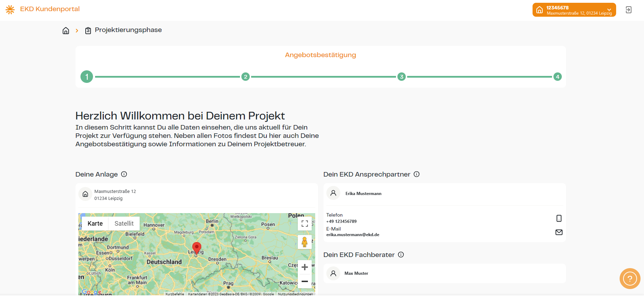This screenshot has height=296, width=644.
Task: Zoom in on the map
Action: coord(305,267)
